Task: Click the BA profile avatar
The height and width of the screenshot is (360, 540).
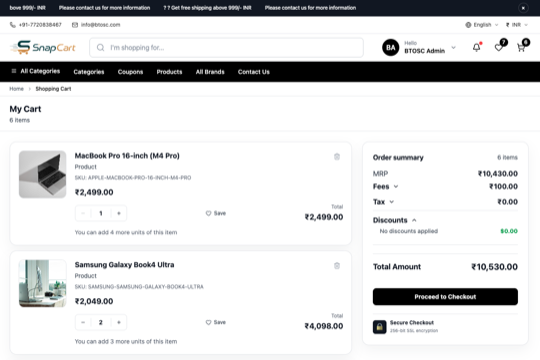Action: click(391, 48)
